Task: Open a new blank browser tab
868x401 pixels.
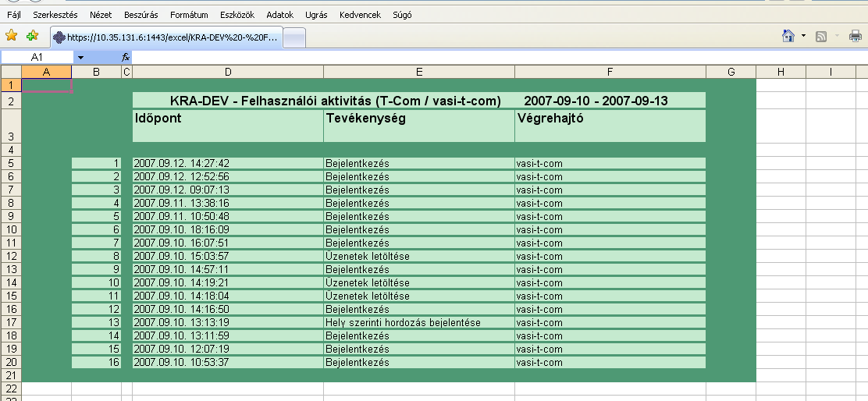Action: click(294, 38)
